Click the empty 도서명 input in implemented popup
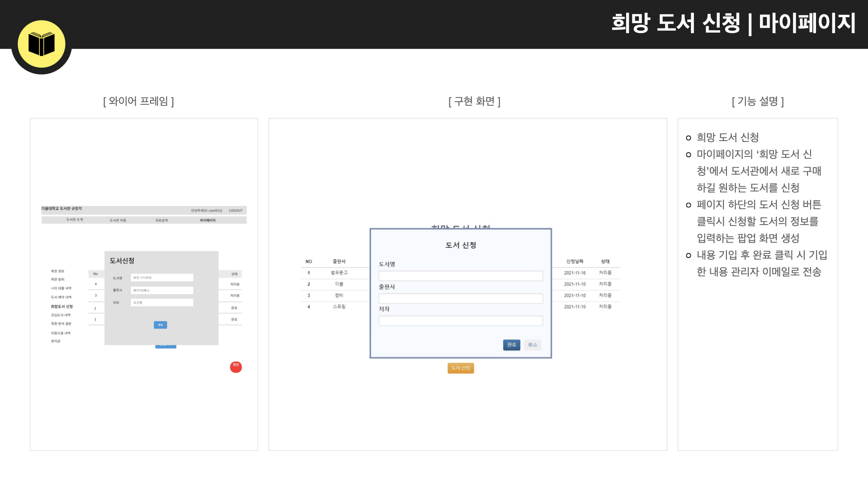Image resolution: width=868 pixels, height=488 pixels. click(461, 276)
